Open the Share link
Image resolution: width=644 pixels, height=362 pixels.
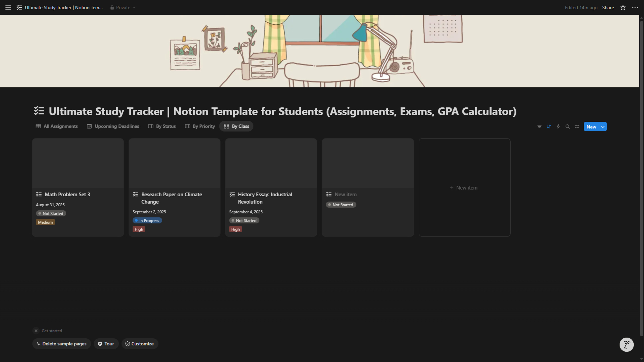608,8
